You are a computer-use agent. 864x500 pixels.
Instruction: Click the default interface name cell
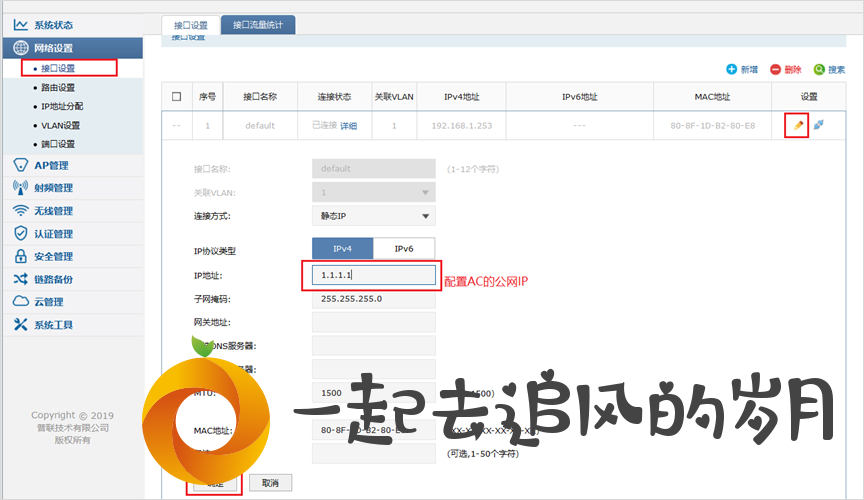click(260, 126)
